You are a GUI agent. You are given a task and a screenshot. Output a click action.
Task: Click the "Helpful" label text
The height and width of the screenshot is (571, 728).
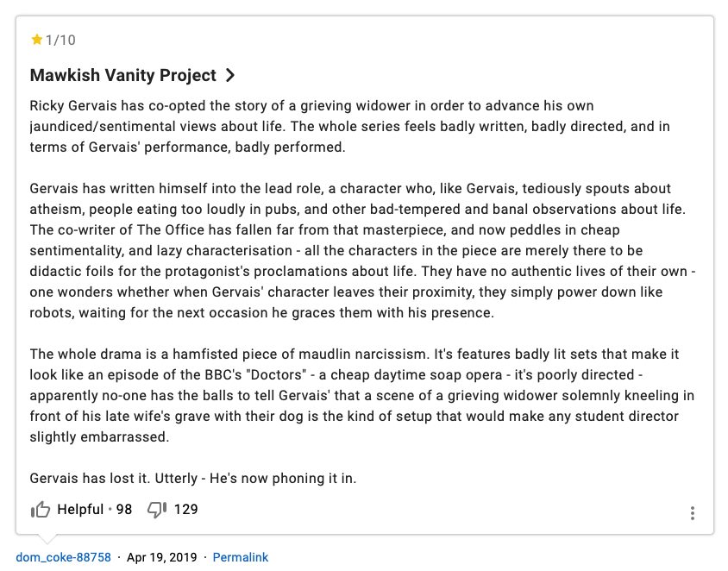pos(79,509)
